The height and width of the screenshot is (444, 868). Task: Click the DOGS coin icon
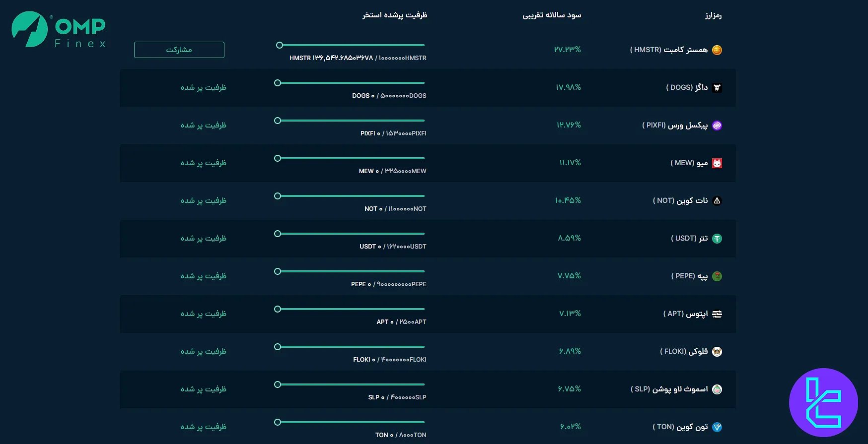717,88
